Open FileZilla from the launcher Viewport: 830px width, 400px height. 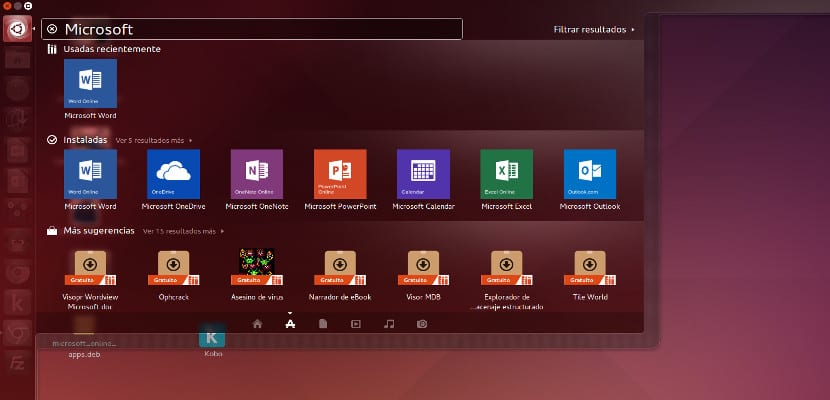[17, 362]
